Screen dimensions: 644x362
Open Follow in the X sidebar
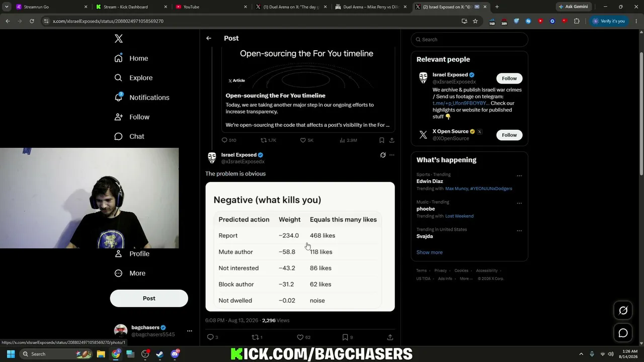[x=132, y=117]
